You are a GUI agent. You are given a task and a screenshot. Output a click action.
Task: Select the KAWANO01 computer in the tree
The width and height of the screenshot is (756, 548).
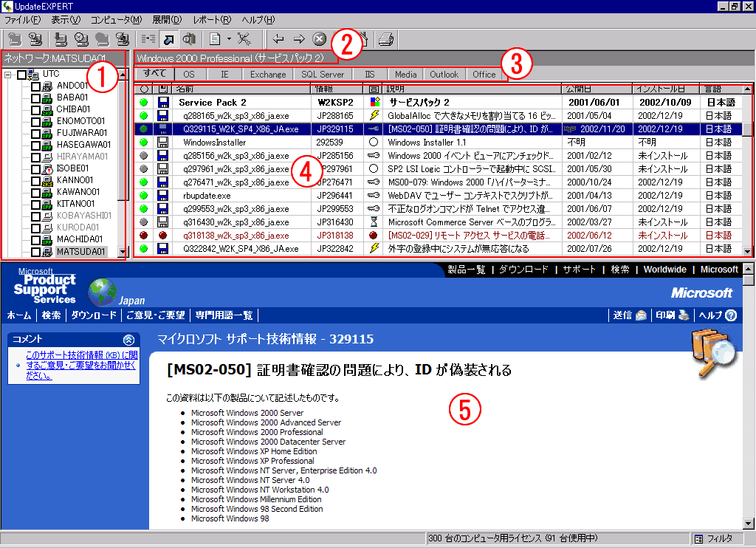(x=78, y=192)
